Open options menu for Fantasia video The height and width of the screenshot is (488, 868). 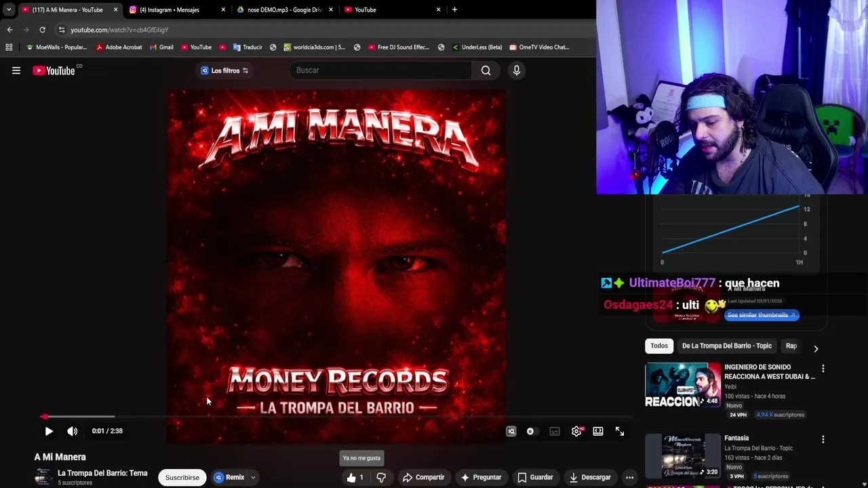[x=823, y=440]
